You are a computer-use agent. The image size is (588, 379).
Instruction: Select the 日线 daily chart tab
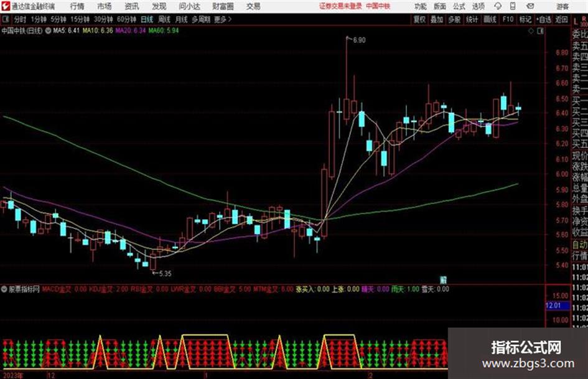pyautogui.click(x=147, y=19)
